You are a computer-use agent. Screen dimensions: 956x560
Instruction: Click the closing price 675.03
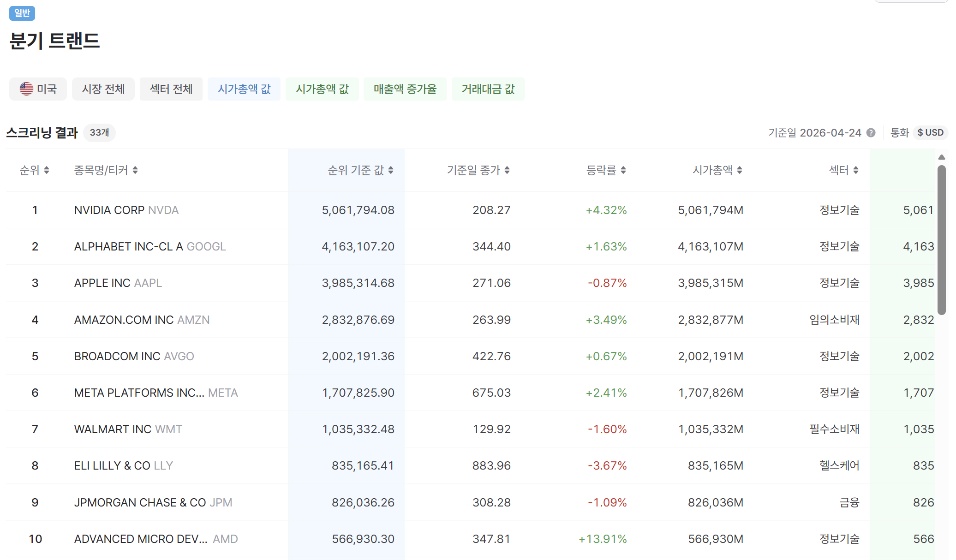(491, 393)
